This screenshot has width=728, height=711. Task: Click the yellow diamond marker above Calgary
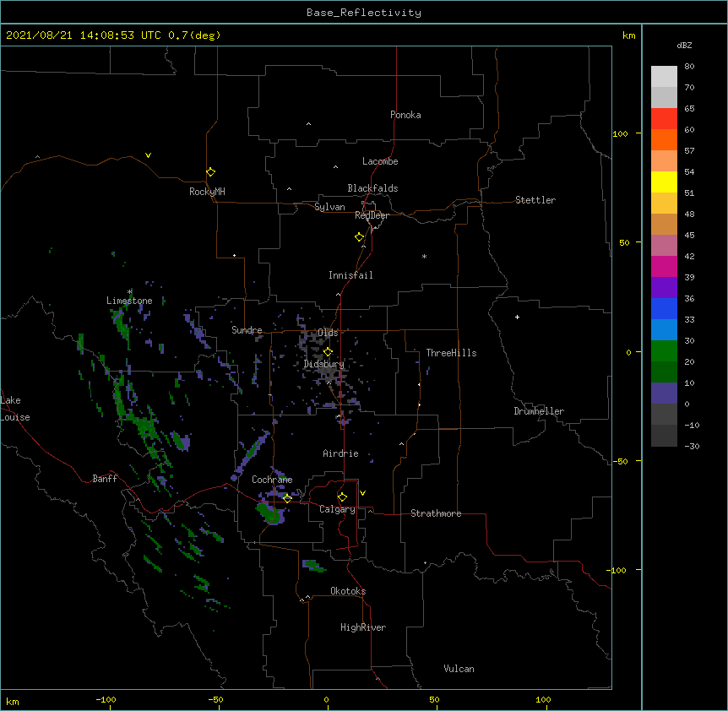(x=342, y=497)
